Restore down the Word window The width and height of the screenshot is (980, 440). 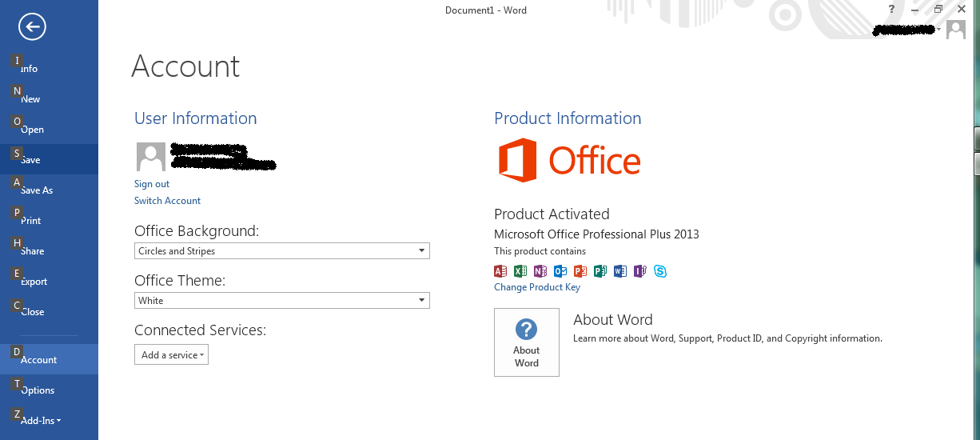click(938, 10)
